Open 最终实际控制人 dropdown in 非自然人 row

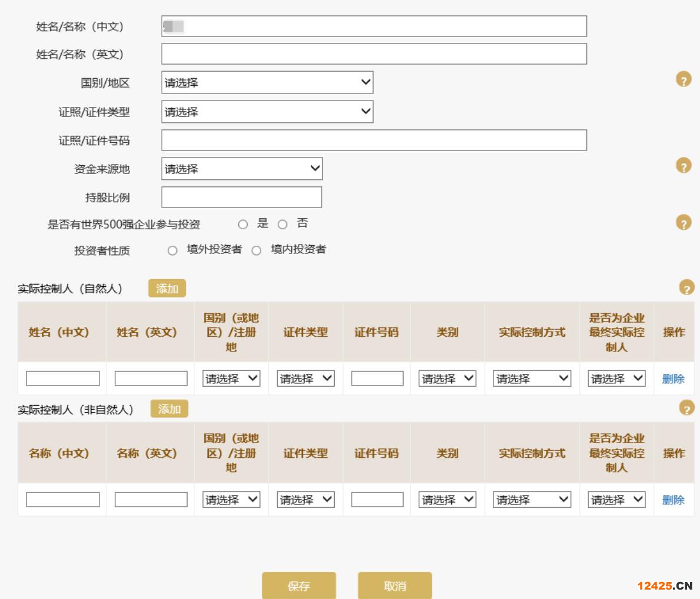tap(616, 500)
